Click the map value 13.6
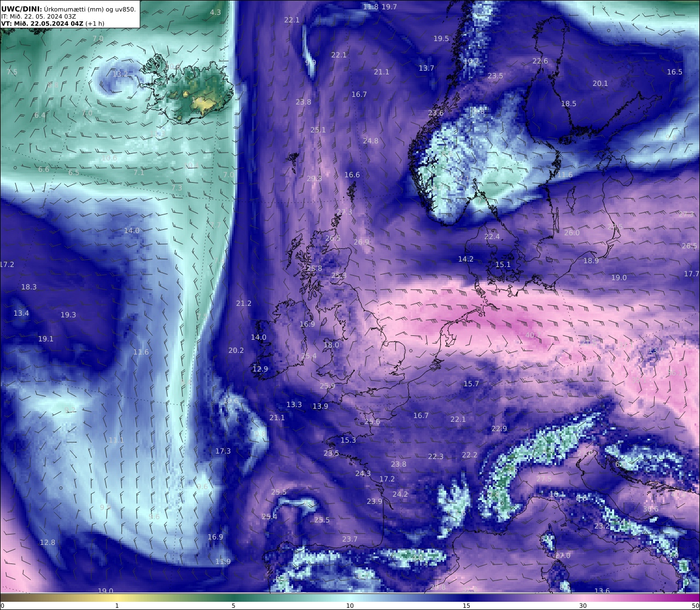 (x=602, y=591)
